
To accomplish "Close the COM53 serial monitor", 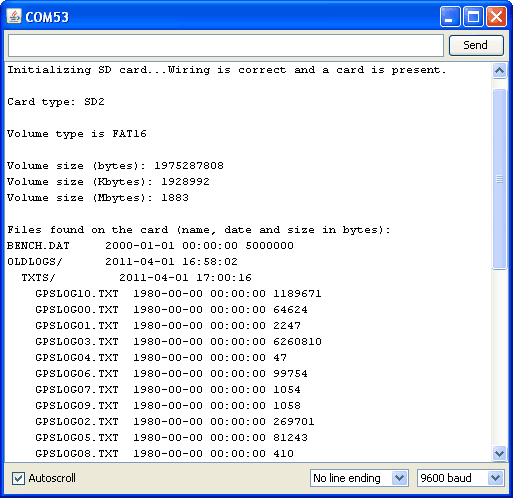I will (496, 16).
